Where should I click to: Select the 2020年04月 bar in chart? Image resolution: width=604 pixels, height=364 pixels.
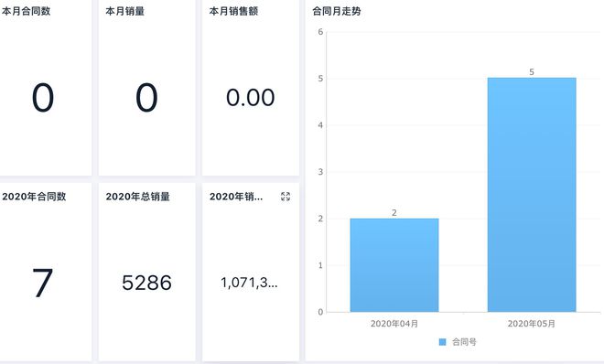tap(394, 265)
